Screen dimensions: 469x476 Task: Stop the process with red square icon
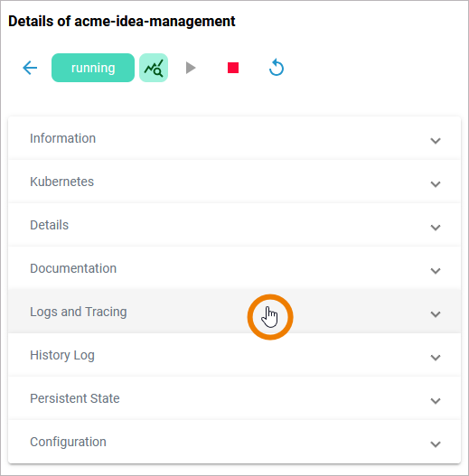point(233,68)
